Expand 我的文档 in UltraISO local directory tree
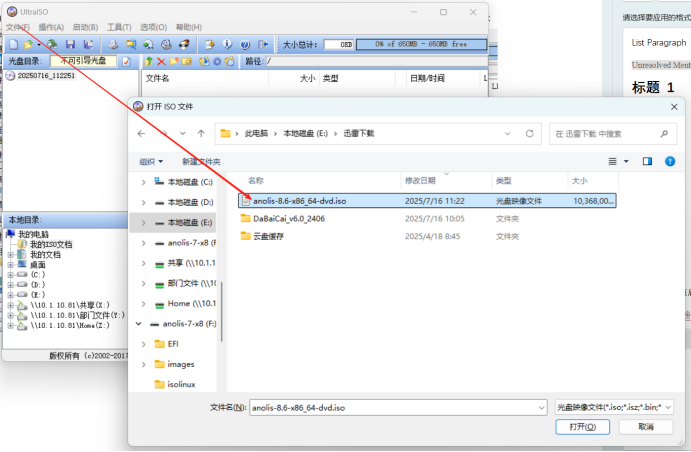691x452 pixels. pyautogui.click(x=11, y=255)
